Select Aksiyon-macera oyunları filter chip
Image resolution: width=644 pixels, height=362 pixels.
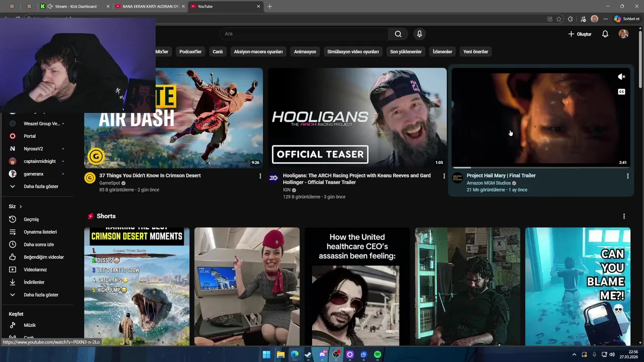coord(258,51)
